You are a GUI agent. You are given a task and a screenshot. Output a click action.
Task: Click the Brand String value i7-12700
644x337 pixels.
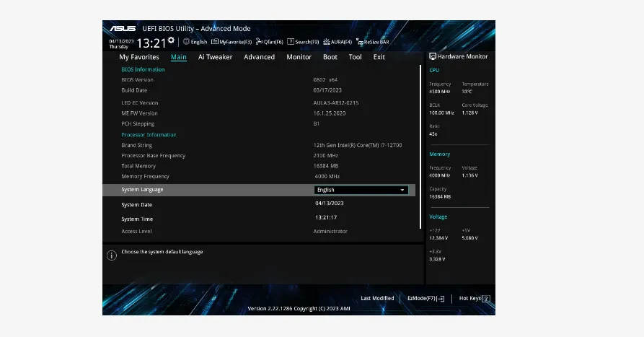tap(358, 145)
